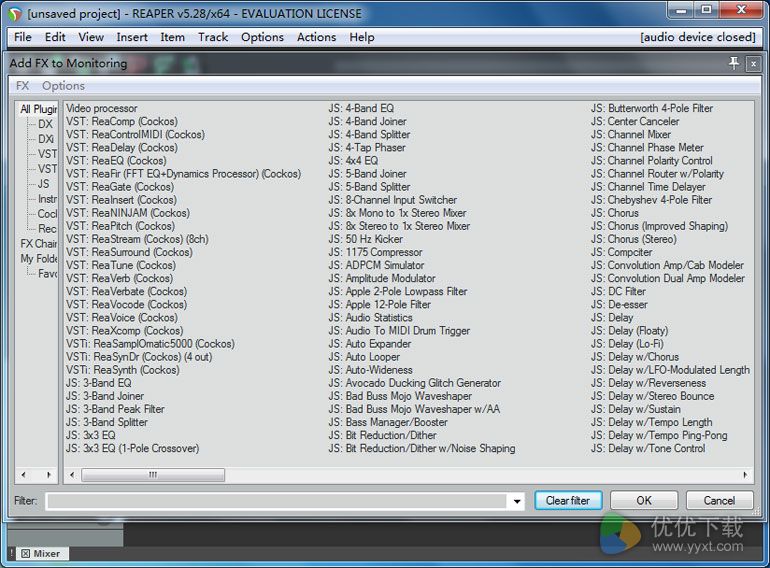Close the Mixer docker tab

pos(26,553)
